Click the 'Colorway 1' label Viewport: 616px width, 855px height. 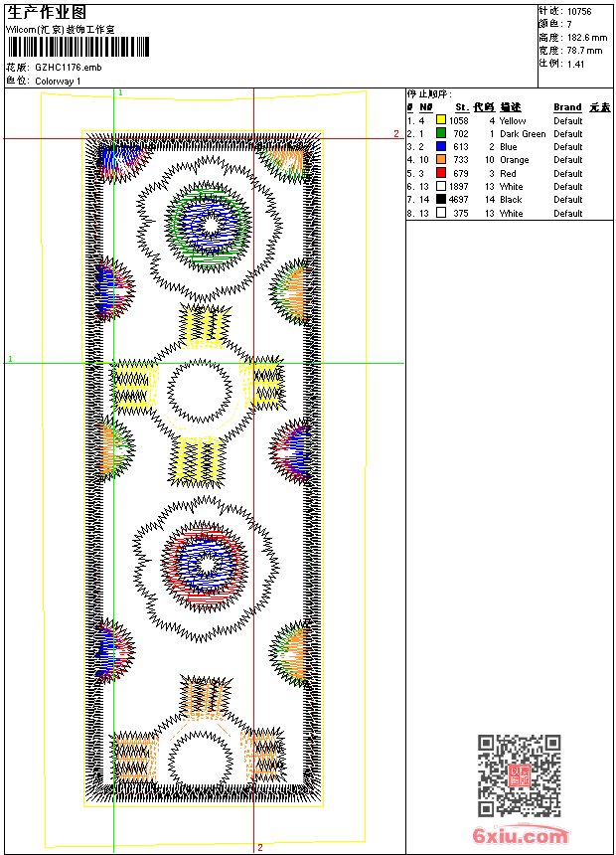(58, 82)
